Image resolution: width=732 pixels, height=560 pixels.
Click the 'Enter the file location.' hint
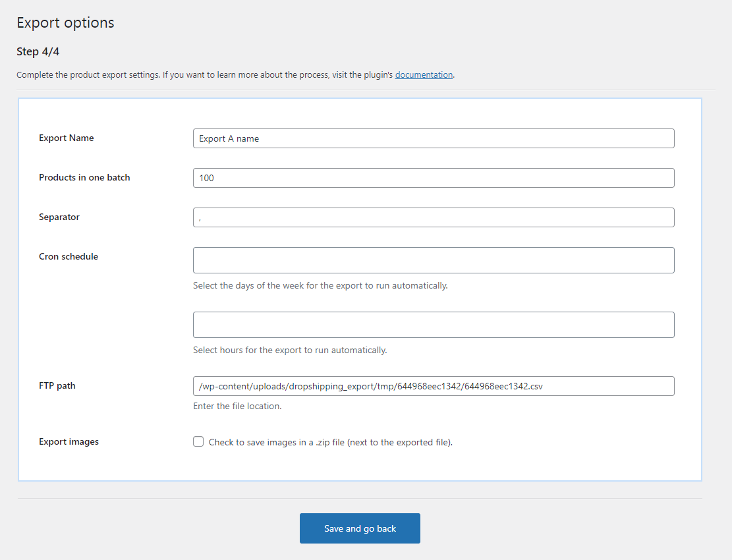pos(237,406)
